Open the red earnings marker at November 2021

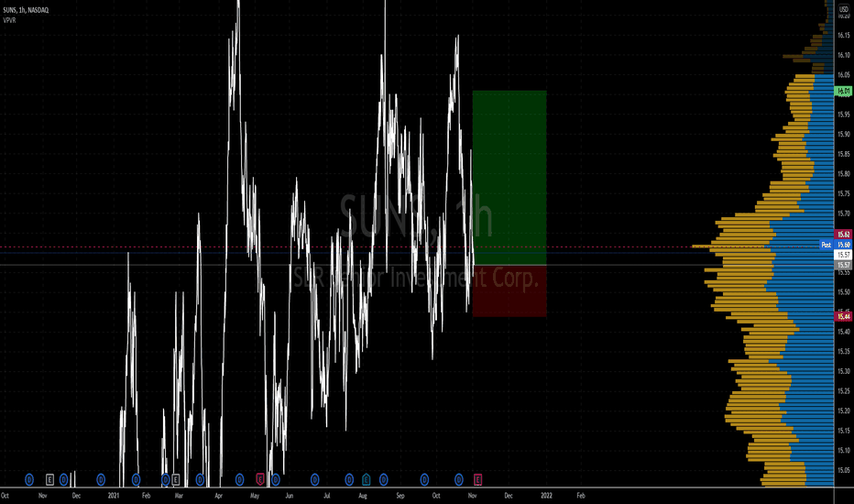477,479
